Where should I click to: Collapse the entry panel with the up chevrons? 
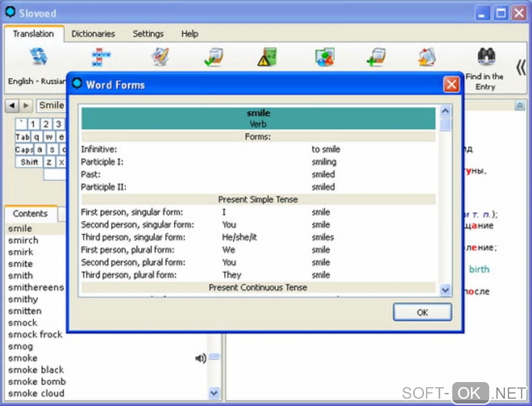click(519, 106)
